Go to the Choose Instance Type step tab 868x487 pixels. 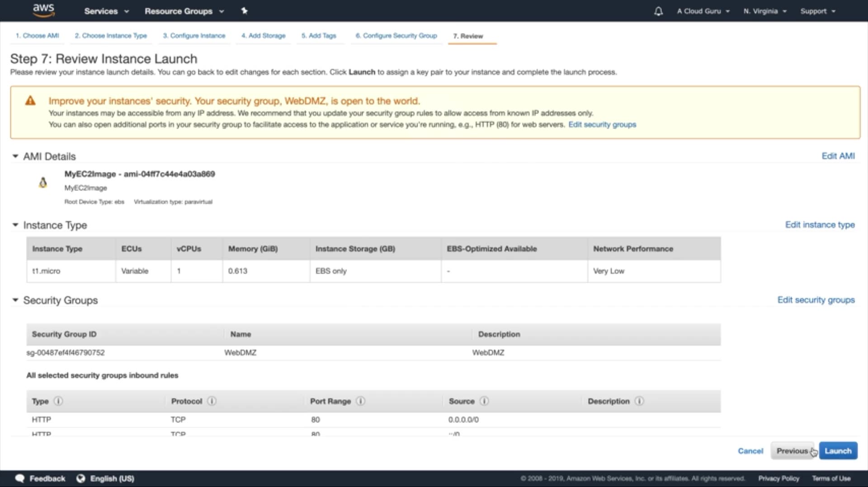click(x=111, y=36)
